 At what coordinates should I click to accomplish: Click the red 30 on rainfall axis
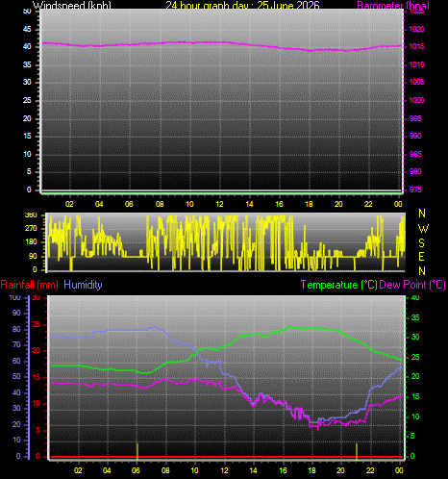click(37, 298)
